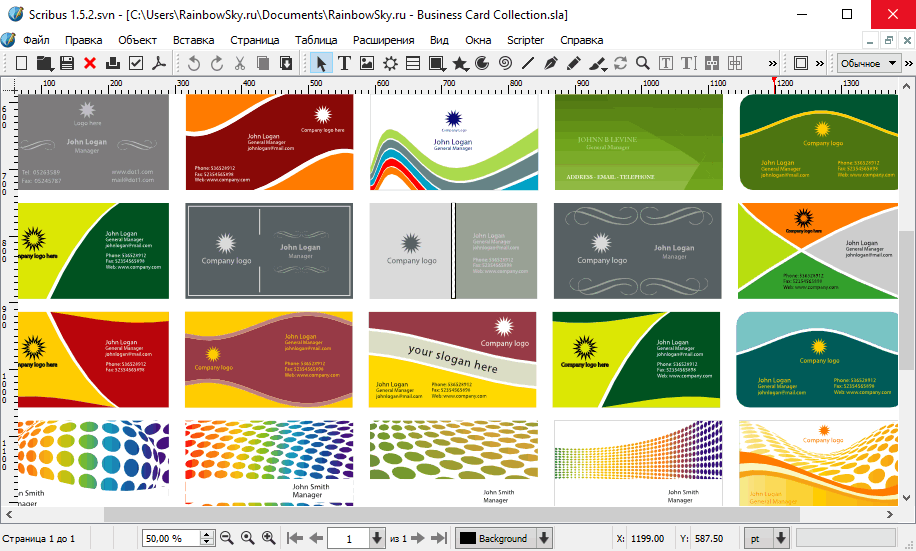Select the Render Frame gear tool
Viewport: 916px width, 551px height.
pos(390,63)
